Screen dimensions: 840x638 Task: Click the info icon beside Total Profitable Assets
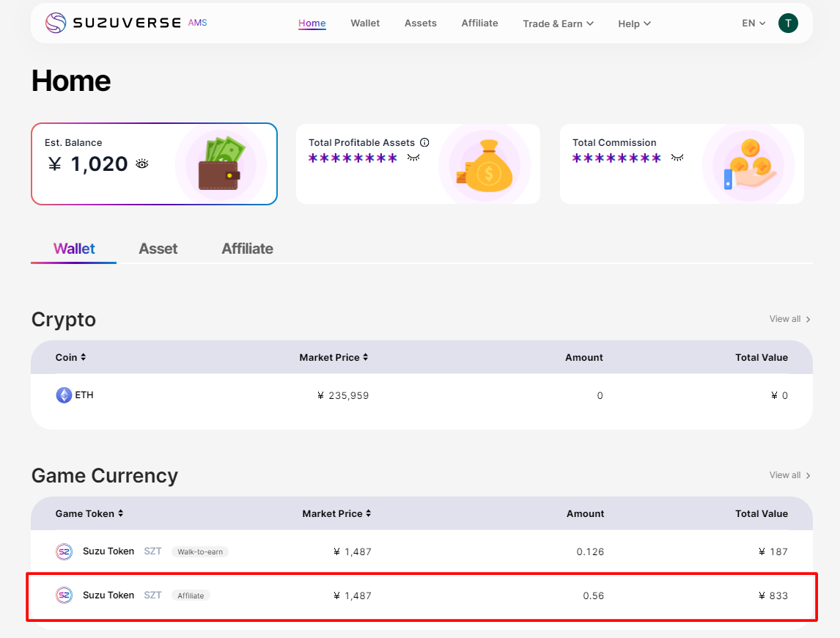[x=424, y=143]
